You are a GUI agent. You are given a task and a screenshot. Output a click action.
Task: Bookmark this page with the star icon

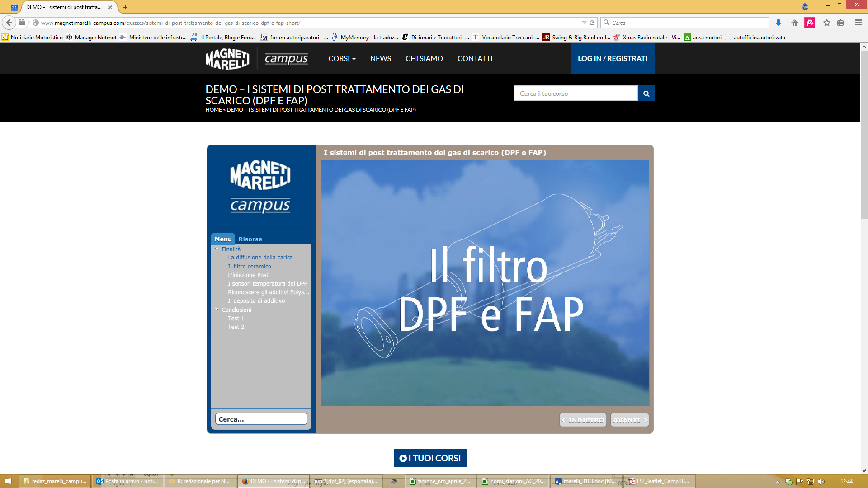[827, 23]
